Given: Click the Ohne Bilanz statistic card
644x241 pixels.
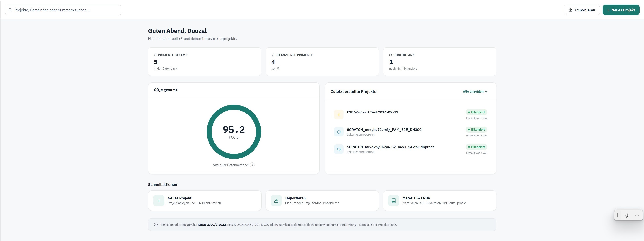Looking at the screenshot, I should click(x=440, y=62).
